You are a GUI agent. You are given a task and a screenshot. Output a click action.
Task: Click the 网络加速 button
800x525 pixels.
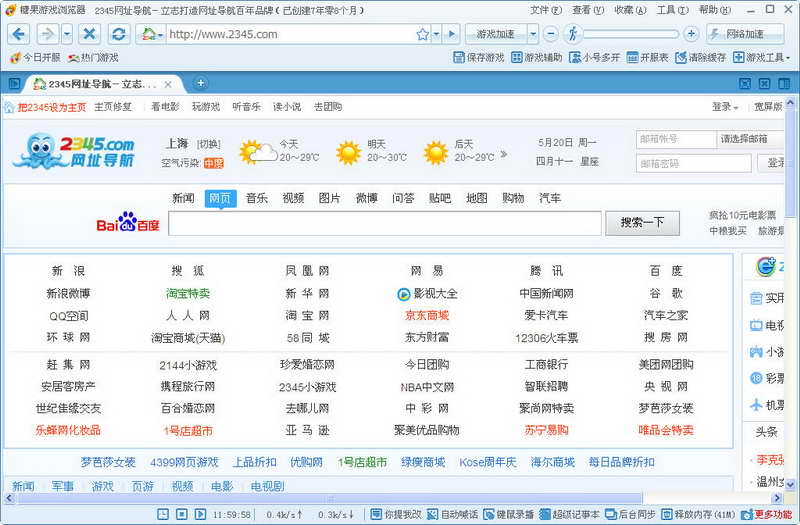(x=745, y=34)
